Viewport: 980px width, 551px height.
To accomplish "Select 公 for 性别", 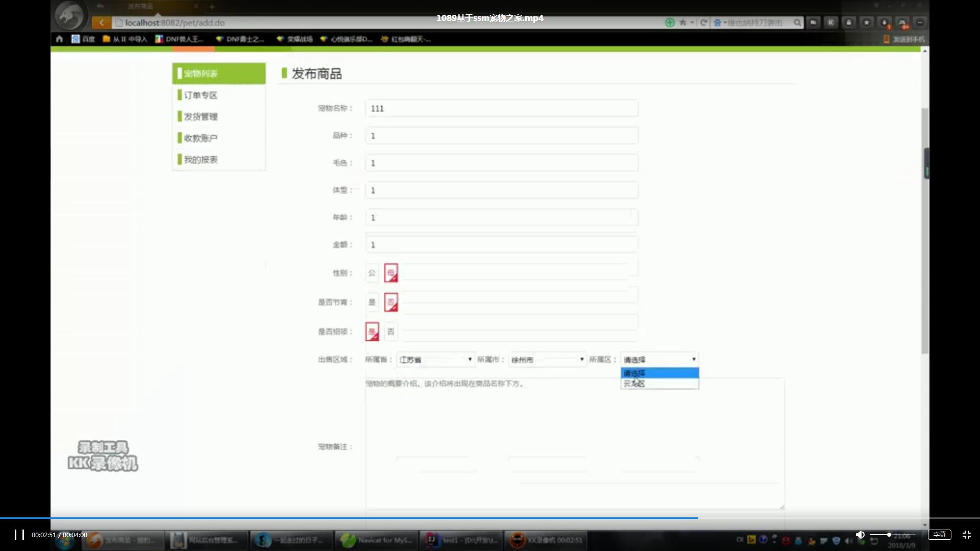I will pos(372,273).
